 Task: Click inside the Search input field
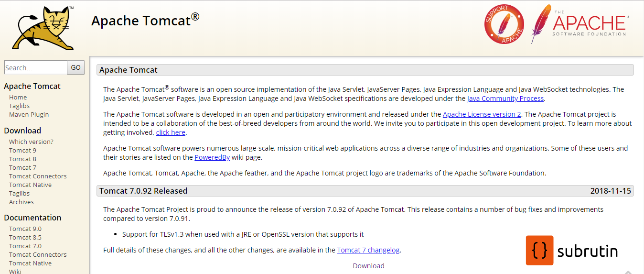click(35, 68)
